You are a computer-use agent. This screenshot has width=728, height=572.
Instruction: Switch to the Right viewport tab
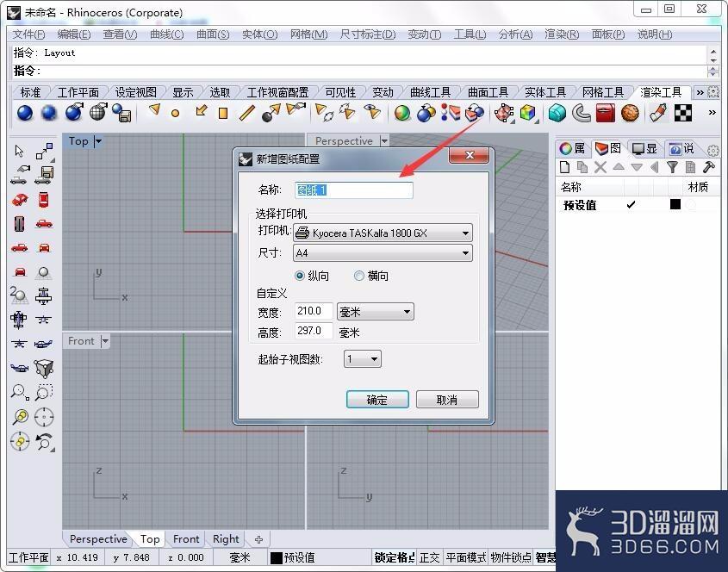click(226, 539)
